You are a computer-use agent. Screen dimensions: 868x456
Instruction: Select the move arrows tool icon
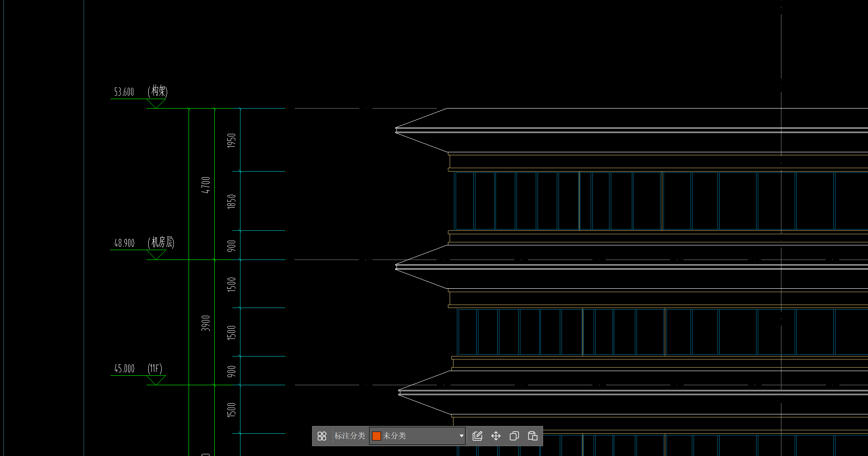pyautogui.click(x=496, y=436)
